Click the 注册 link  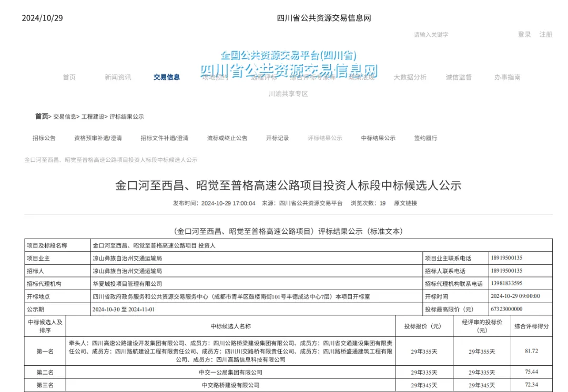[x=546, y=34]
